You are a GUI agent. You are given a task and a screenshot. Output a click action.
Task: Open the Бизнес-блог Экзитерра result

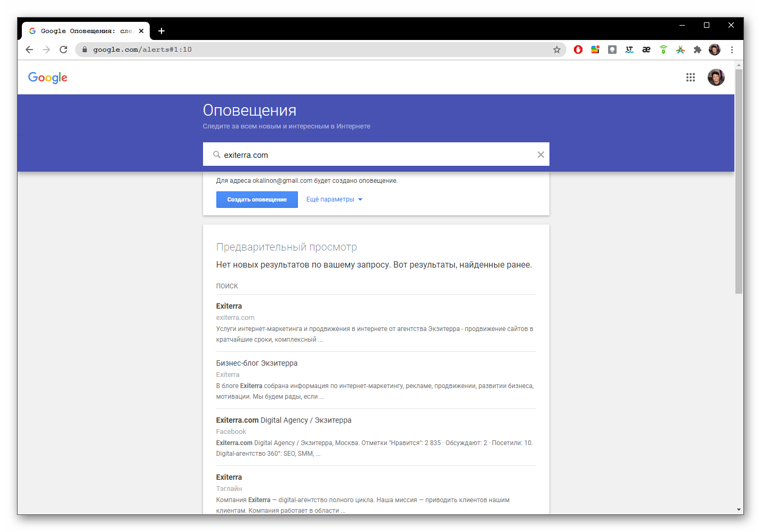point(257,363)
